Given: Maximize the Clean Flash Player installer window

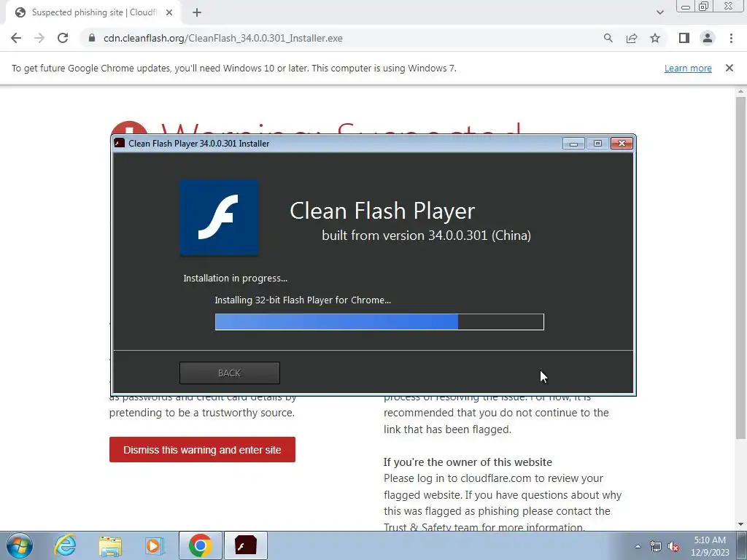Looking at the screenshot, I should 597,144.
